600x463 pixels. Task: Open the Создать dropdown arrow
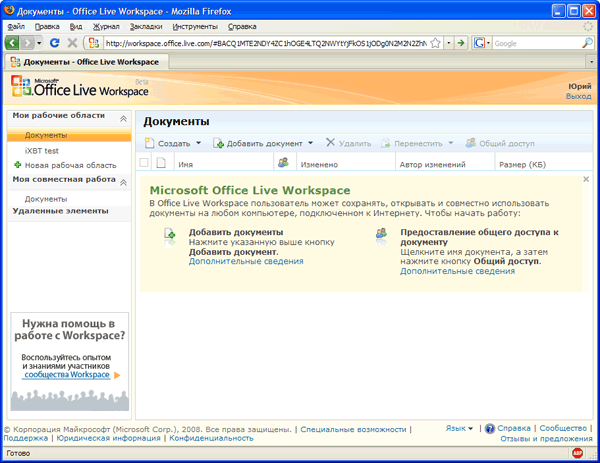click(198, 143)
